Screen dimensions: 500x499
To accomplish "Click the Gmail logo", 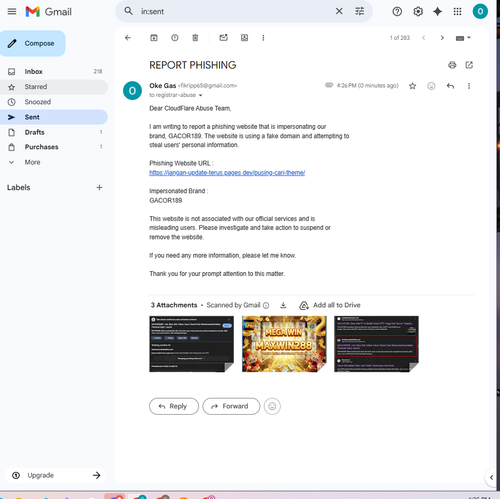I will tap(49, 12).
